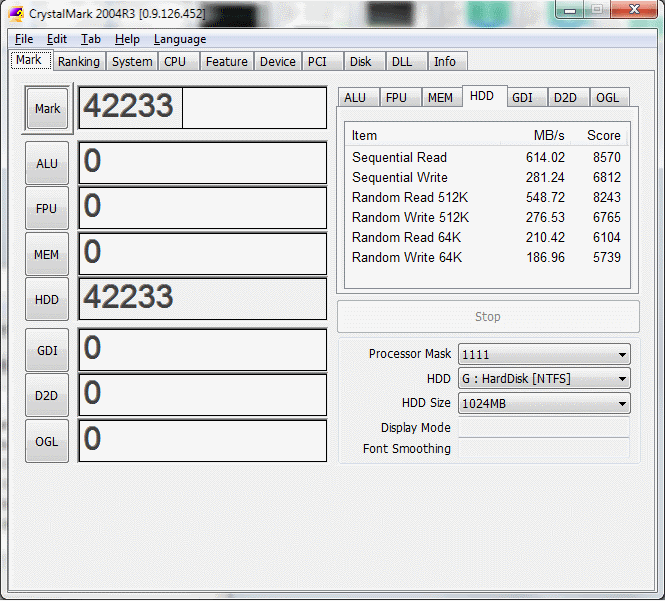Select the OGL results tab
The width and height of the screenshot is (665, 601).
click(x=607, y=98)
